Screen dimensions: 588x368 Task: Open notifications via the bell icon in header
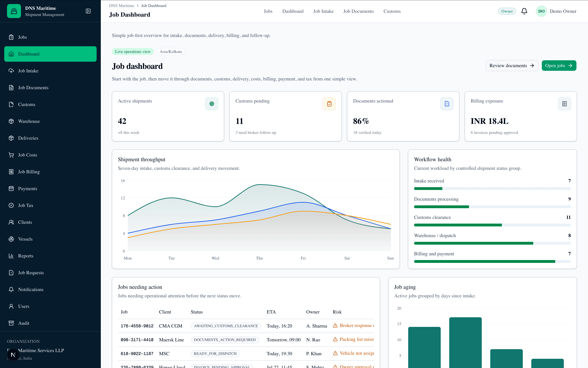[x=524, y=11]
